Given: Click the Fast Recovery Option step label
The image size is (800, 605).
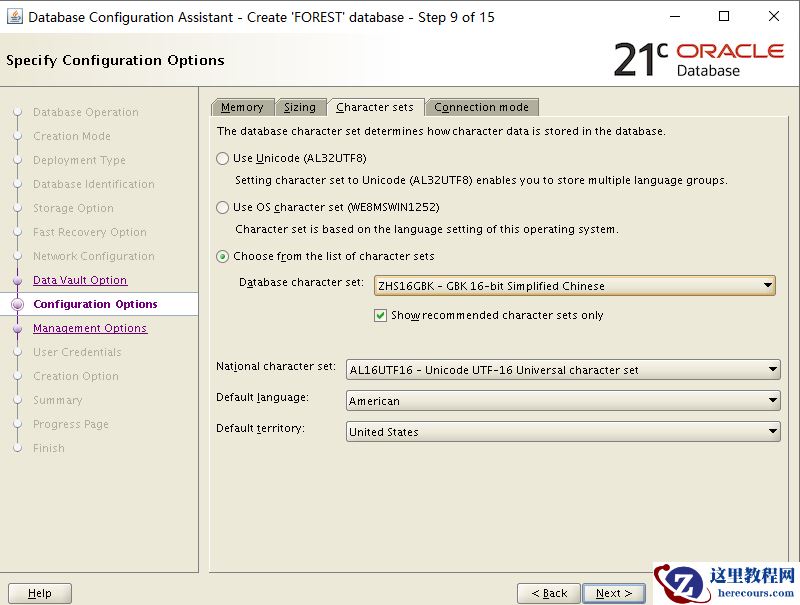Looking at the screenshot, I should 90,232.
